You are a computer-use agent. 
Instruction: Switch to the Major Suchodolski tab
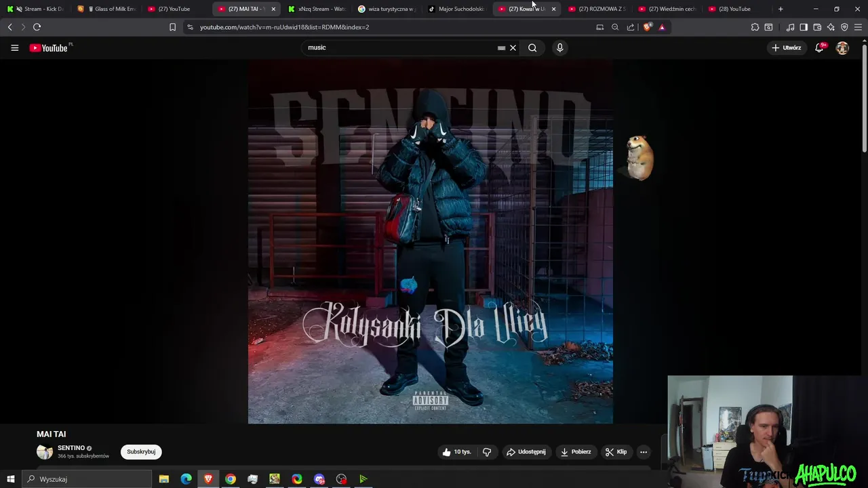456,9
